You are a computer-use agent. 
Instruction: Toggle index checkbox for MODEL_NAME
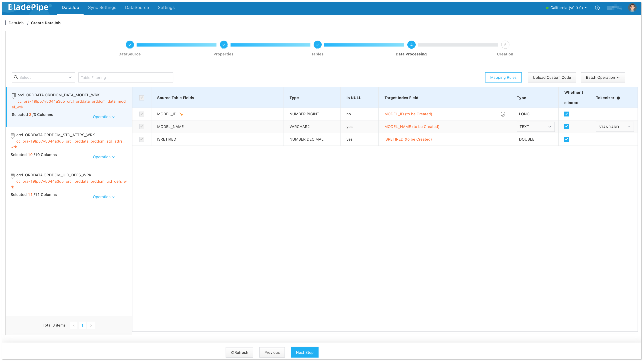[x=566, y=127]
